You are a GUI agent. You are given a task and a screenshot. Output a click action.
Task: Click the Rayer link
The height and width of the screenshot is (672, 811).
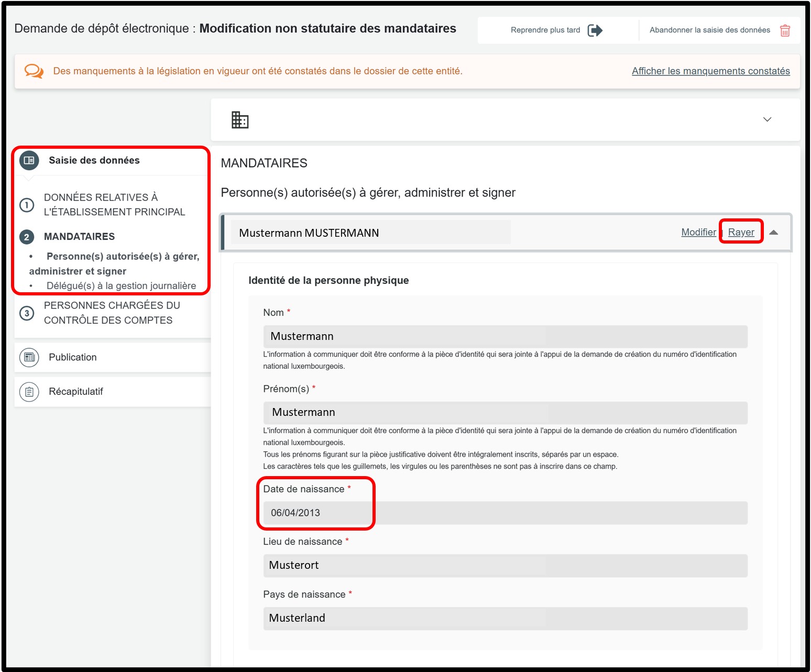(x=741, y=232)
